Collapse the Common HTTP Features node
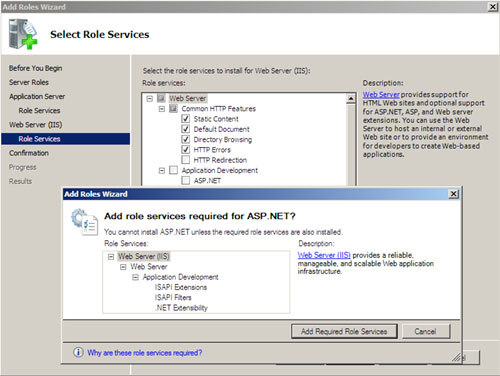The height and width of the screenshot is (376, 500). 162,109
